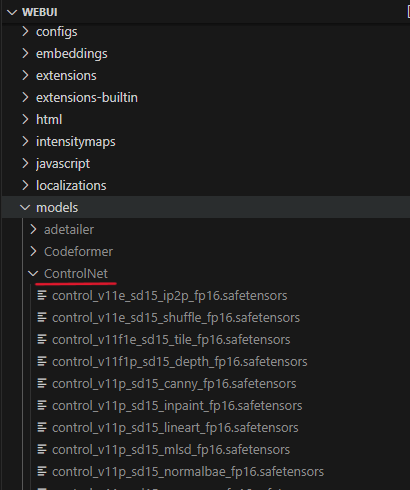Click file icon beside control_v11f1p_sd15_depth_fp16.safetensors

(x=42, y=361)
